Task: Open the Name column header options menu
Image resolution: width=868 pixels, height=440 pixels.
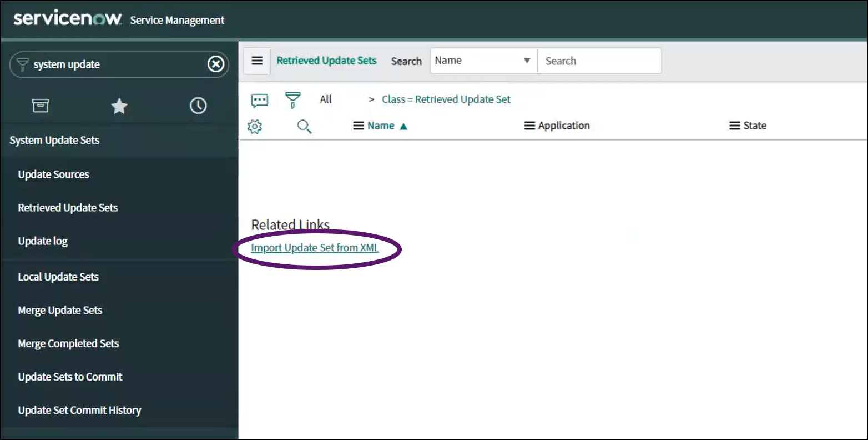Action: [x=358, y=125]
